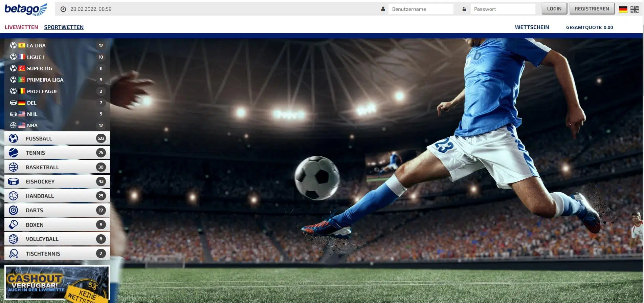Click the soccer ball icon in Fussball row
The height and width of the screenshot is (303, 644).
click(x=14, y=138)
